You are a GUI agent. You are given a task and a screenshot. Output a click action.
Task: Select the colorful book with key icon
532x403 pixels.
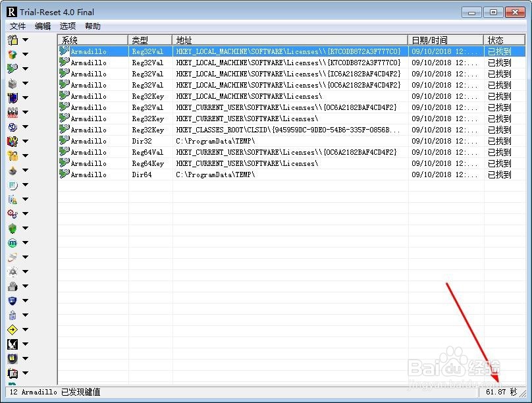(13, 141)
